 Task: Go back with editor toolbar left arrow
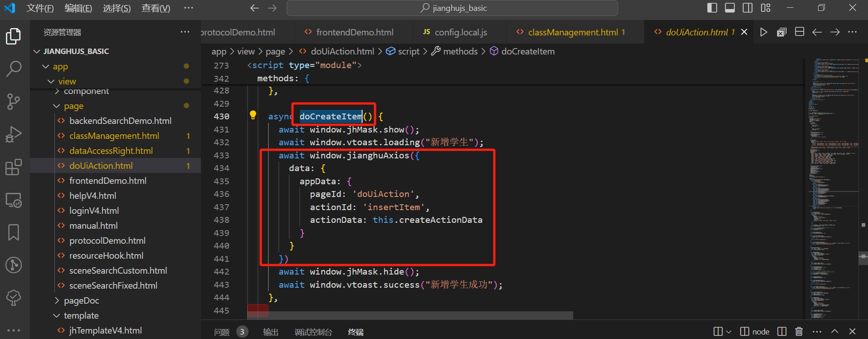click(x=817, y=32)
